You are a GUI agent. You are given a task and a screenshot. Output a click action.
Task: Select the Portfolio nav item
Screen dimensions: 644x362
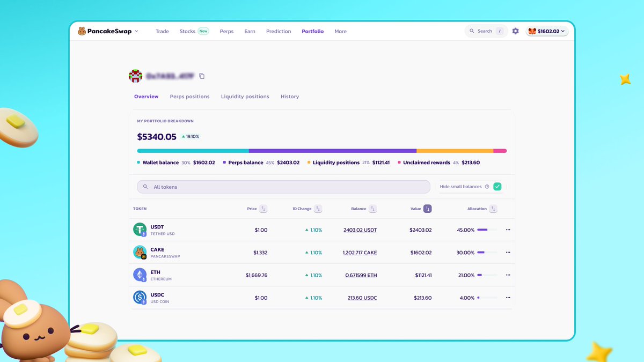[x=312, y=31]
